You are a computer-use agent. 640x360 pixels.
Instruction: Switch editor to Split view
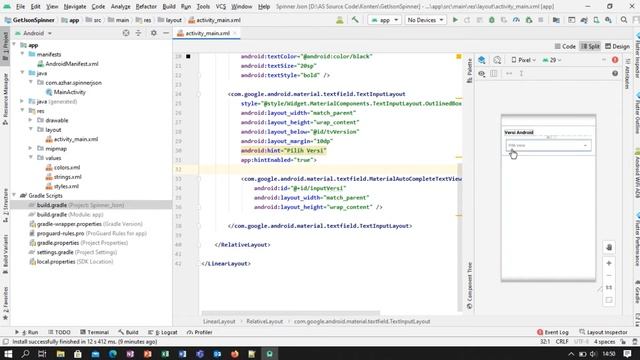pyautogui.click(x=590, y=47)
